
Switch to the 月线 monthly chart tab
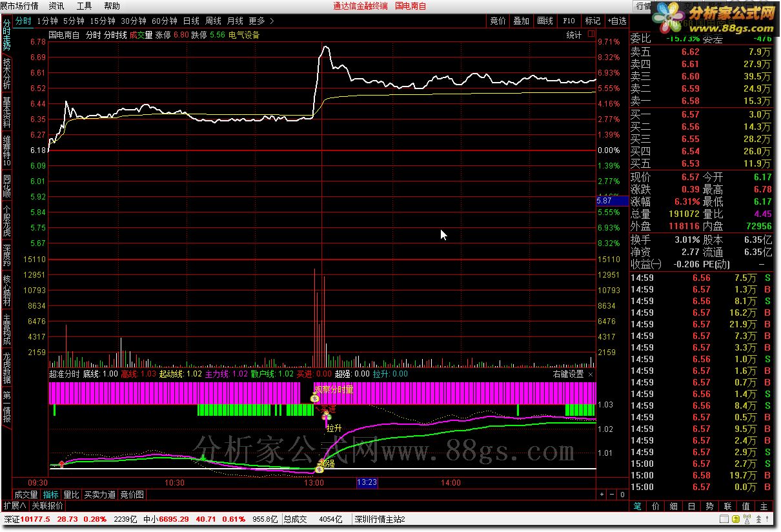tap(235, 21)
